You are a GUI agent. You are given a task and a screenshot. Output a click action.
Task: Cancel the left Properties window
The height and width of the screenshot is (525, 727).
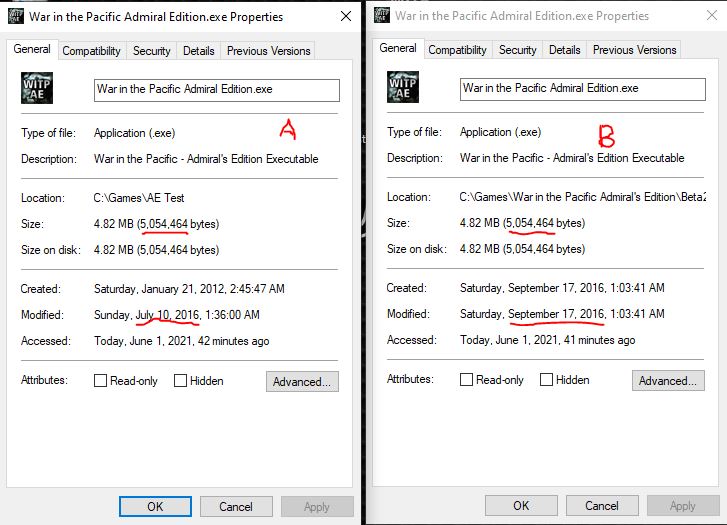pos(236,506)
